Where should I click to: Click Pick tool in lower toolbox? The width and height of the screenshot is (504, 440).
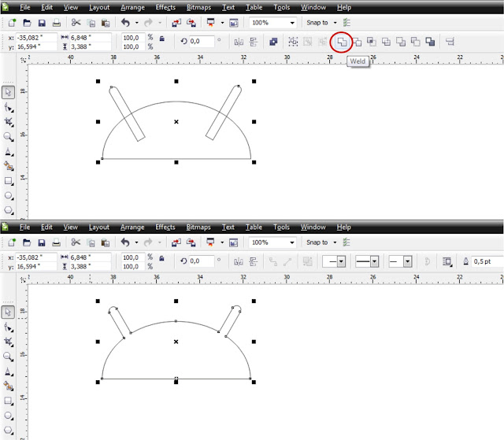coord(8,312)
